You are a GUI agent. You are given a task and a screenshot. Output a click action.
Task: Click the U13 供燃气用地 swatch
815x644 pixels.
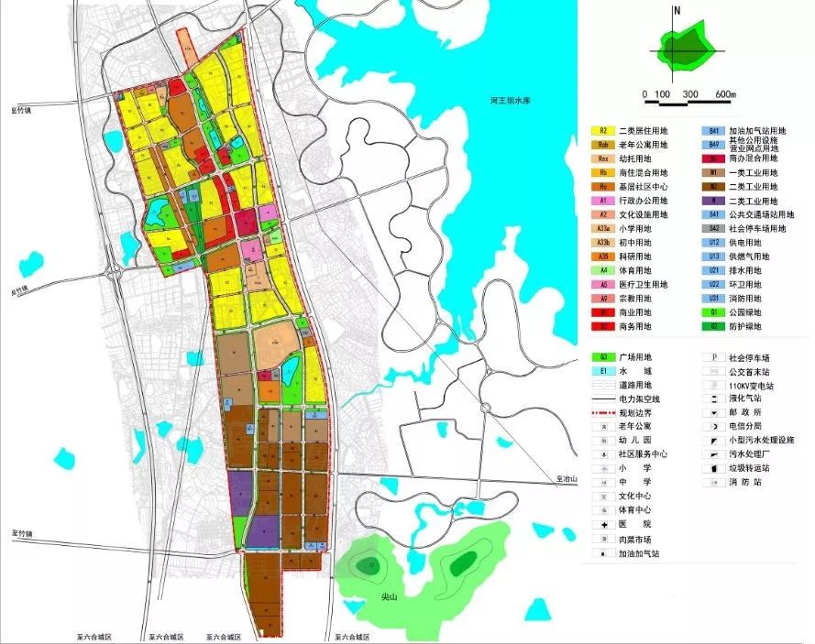tap(714, 257)
